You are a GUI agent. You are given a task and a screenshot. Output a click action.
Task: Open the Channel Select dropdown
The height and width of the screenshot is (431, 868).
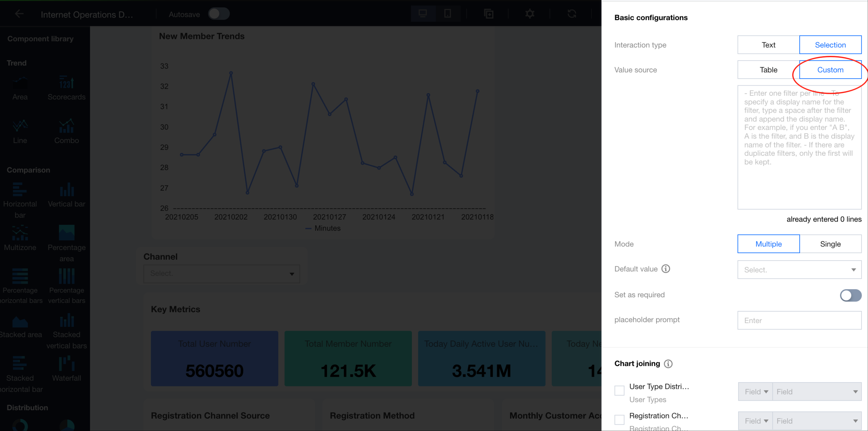tap(221, 274)
